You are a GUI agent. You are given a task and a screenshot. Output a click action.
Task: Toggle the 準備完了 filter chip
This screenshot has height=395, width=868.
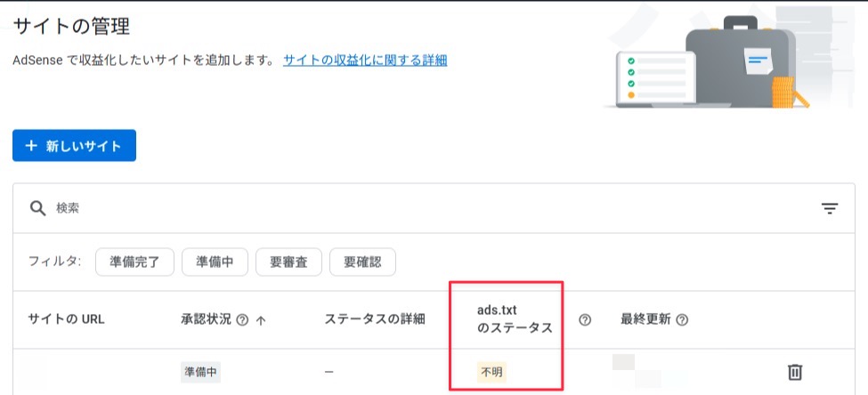point(134,262)
